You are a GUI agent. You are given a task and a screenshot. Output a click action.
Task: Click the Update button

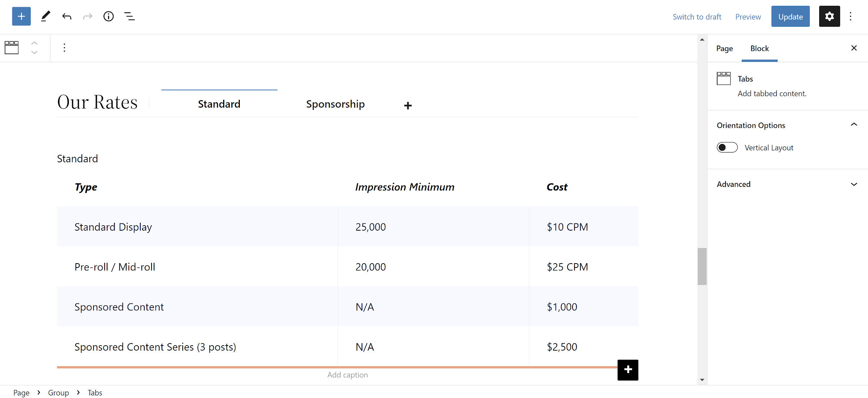pyautogui.click(x=790, y=16)
